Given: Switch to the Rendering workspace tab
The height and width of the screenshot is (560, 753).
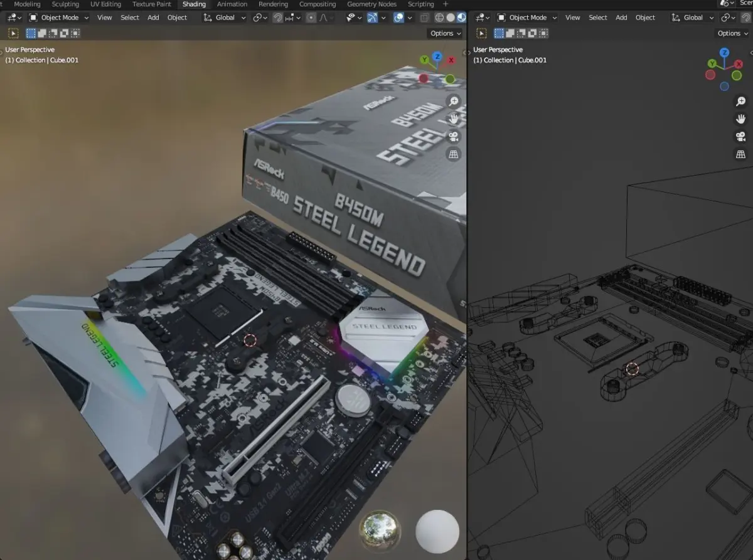Looking at the screenshot, I should pos(274,4).
